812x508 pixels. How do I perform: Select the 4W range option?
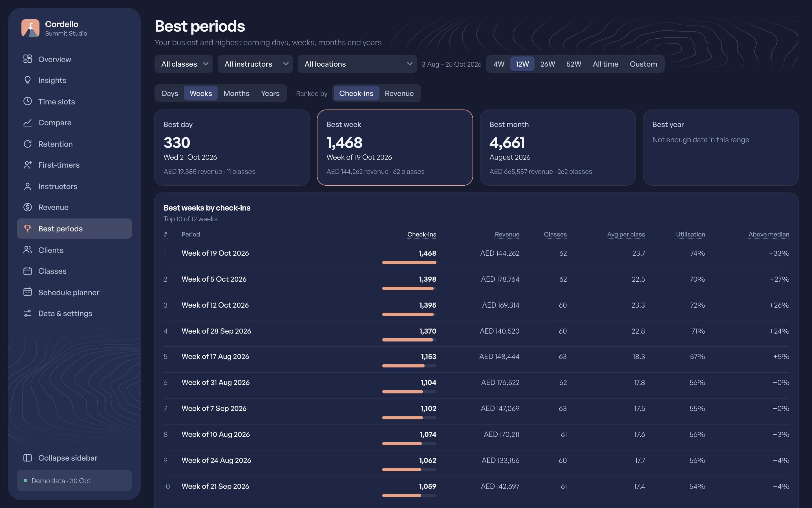(x=498, y=64)
